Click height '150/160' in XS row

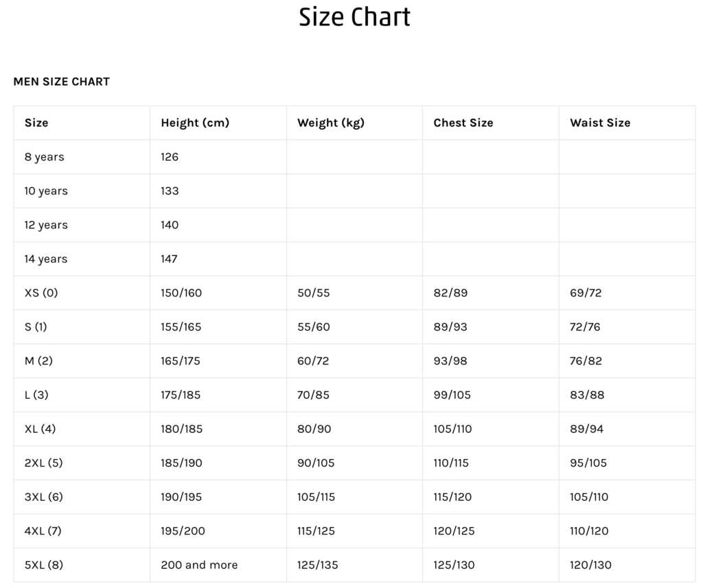click(x=181, y=293)
